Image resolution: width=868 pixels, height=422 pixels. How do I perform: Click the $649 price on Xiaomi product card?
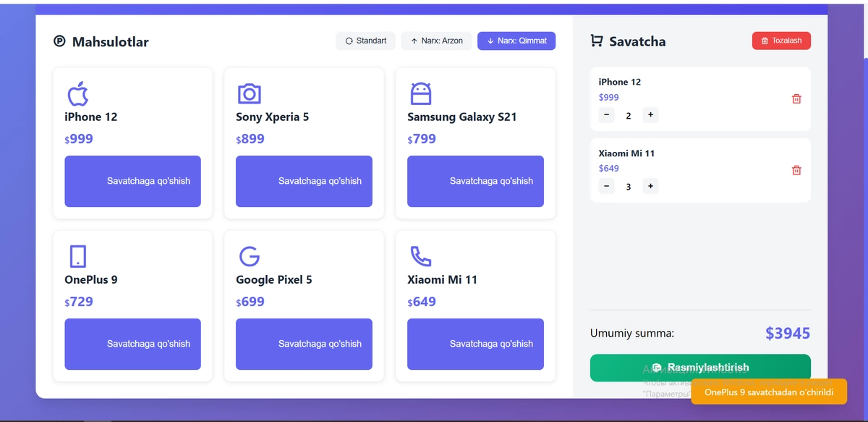(x=422, y=302)
